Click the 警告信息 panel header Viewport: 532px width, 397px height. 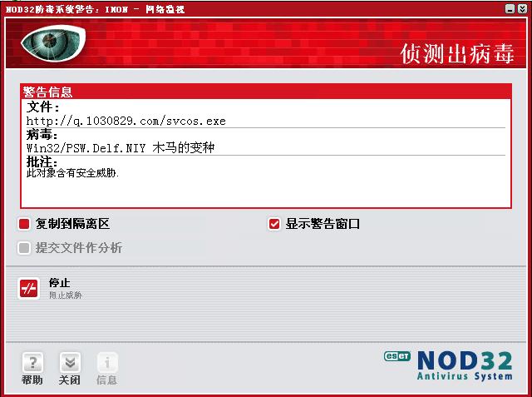pos(266,92)
